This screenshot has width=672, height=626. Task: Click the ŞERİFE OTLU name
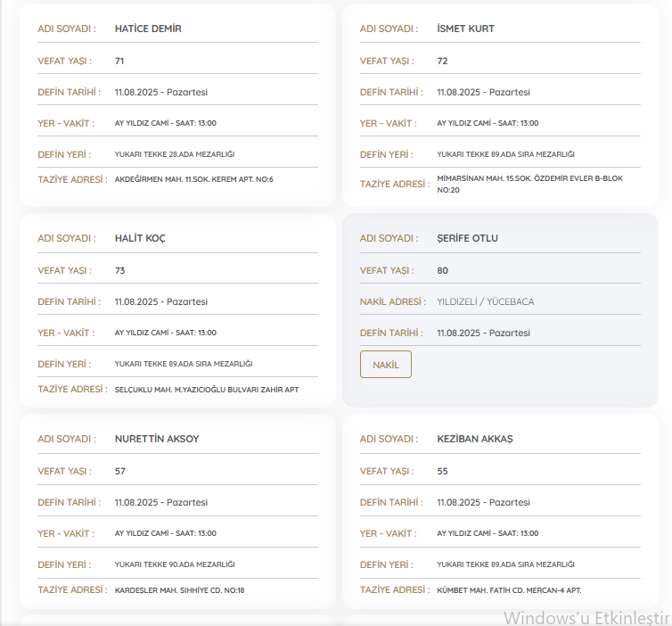(467, 238)
